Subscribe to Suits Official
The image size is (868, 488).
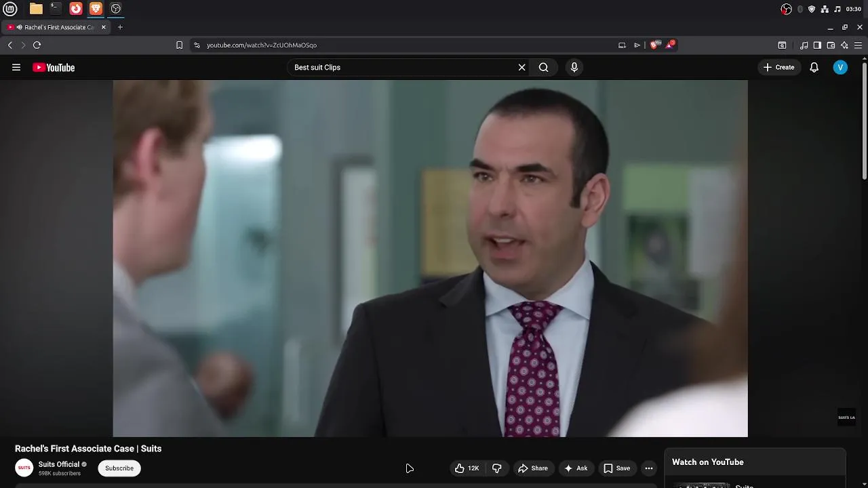tap(119, 468)
